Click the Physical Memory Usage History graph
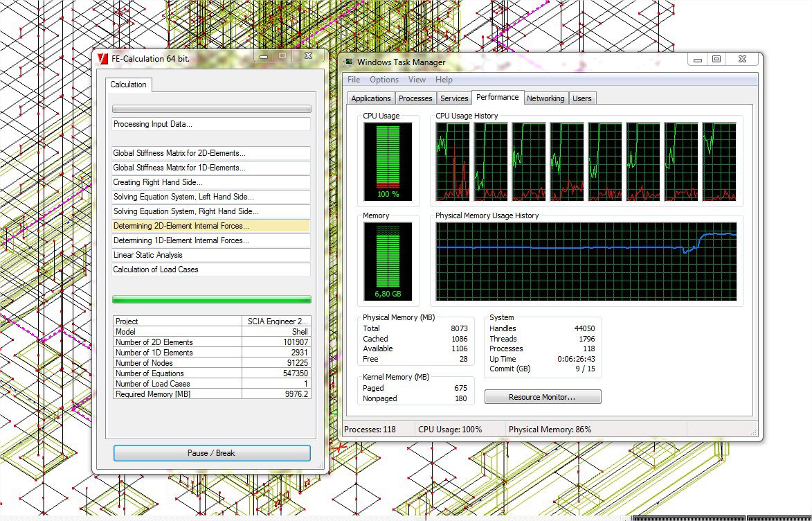Screen dimensions: 812x521 pos(586,262)
